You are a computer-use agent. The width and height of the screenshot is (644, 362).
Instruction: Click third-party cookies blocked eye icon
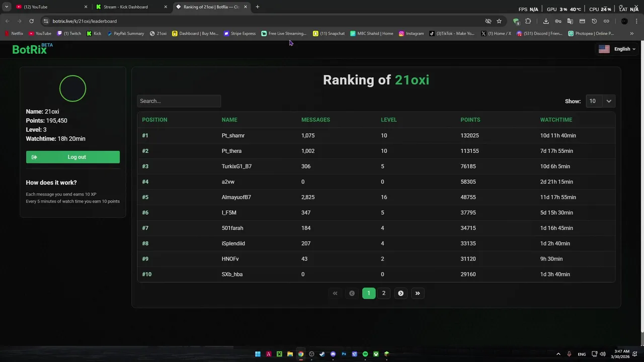pyautogui.click(x=488, y=21)
